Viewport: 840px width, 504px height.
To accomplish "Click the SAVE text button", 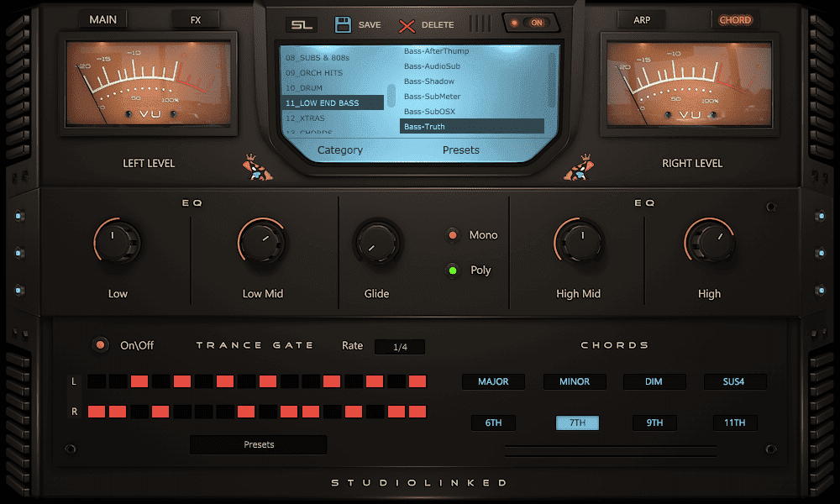I will click(370, 24).
